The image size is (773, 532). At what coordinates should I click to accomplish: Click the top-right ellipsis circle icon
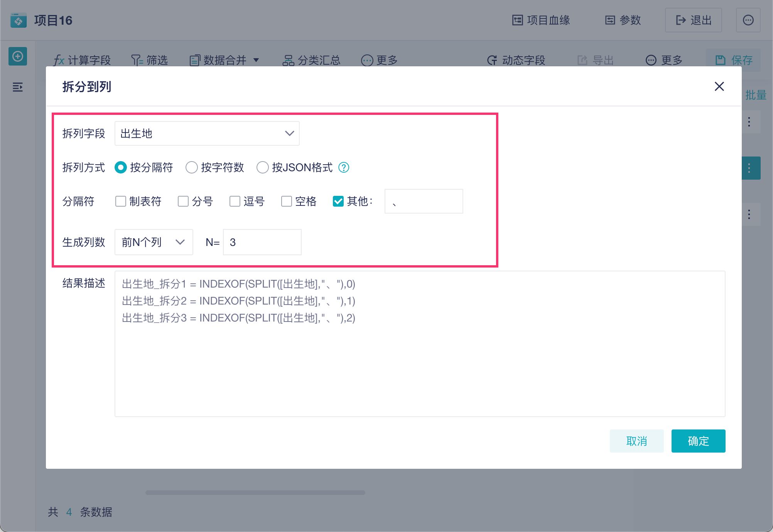coord(748,20)
